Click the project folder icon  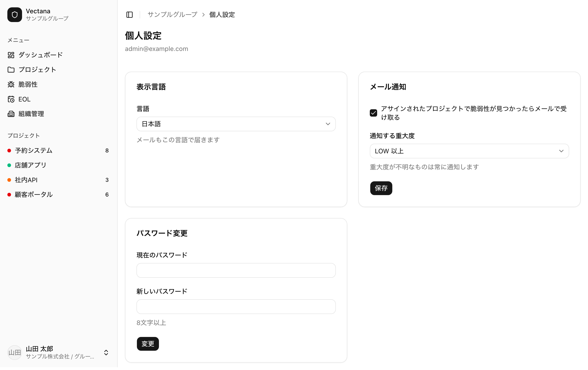coord(11,70)
